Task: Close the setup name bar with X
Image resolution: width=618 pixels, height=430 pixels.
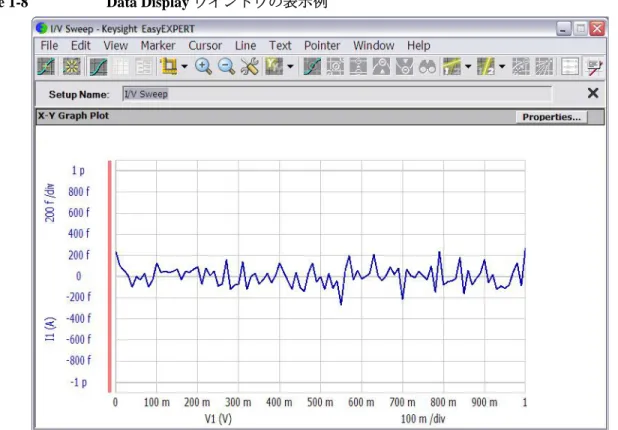Action: (593, 93)
